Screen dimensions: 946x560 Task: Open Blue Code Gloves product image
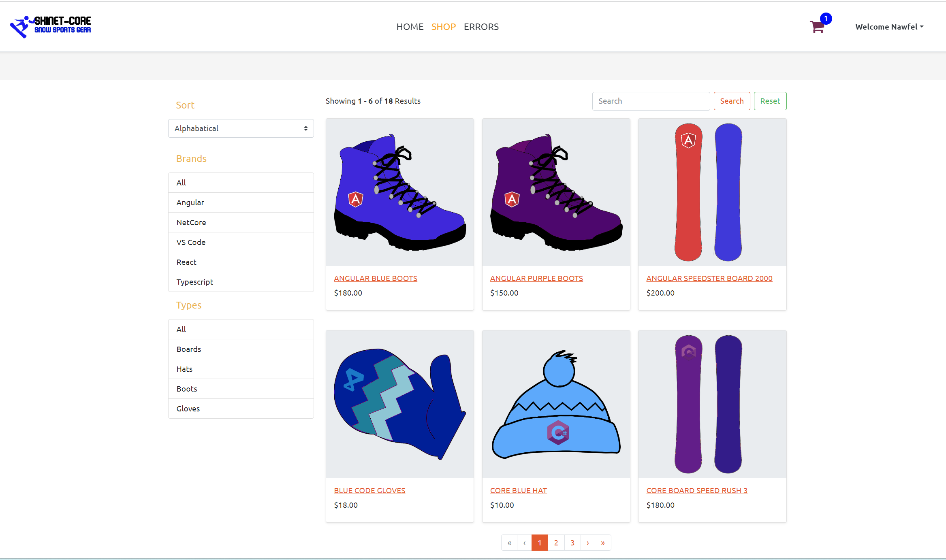pyautogui.click(x=400, y=404)
